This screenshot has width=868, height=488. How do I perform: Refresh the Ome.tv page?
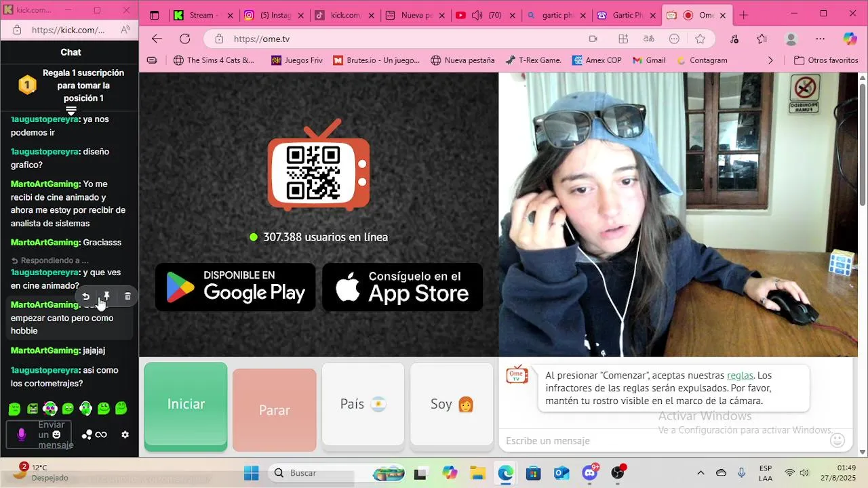tap(184, 39)
